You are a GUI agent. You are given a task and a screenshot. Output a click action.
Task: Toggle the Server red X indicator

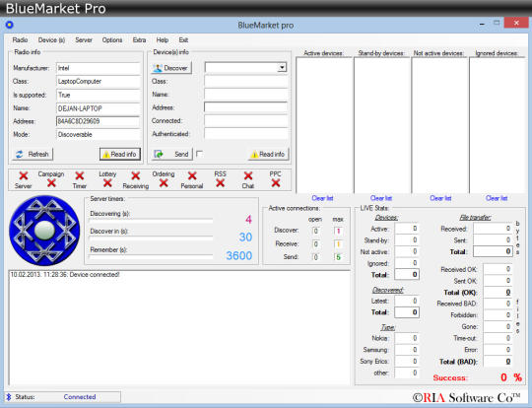point(24,175)
